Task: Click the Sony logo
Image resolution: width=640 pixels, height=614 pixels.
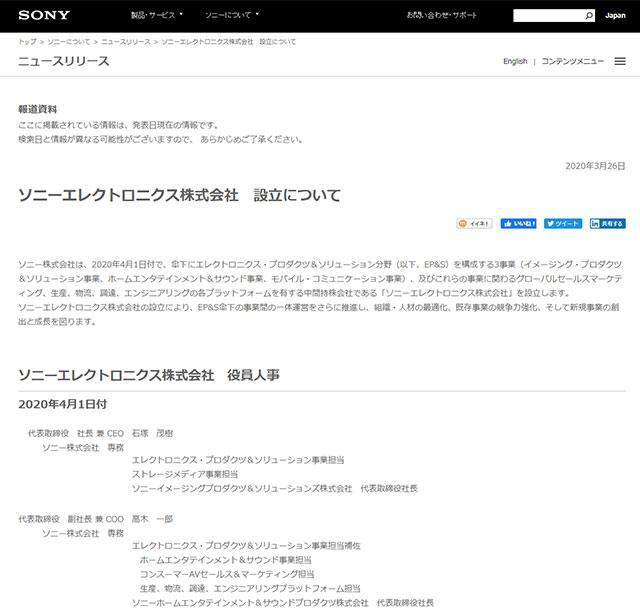Action: click(x=41, y=16)
